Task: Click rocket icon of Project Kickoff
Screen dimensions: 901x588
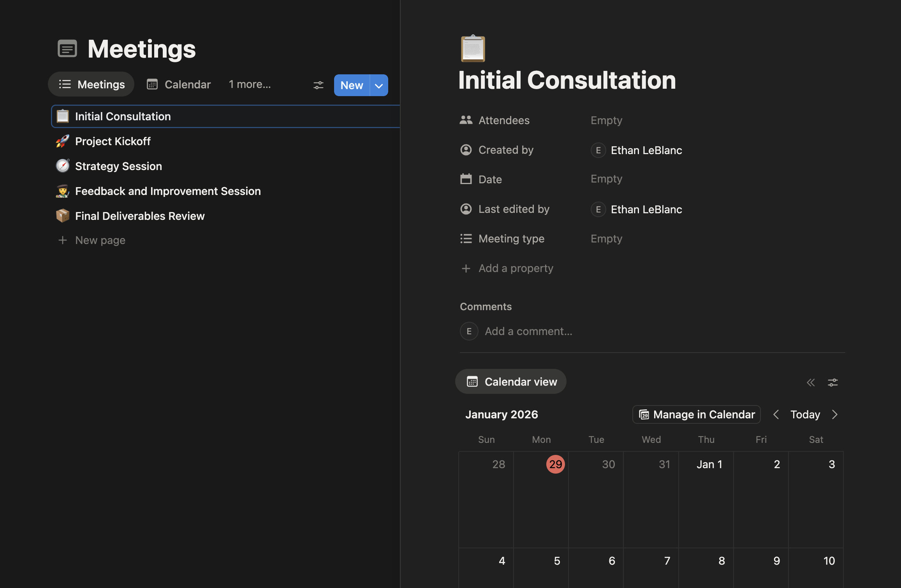Action: coord(62,141)
